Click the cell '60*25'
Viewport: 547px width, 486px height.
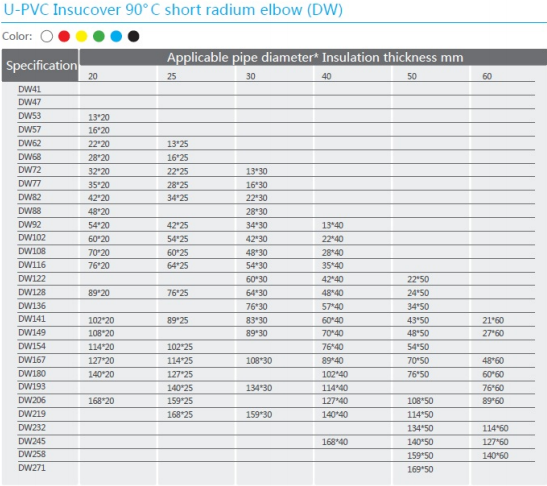point(178,253)
